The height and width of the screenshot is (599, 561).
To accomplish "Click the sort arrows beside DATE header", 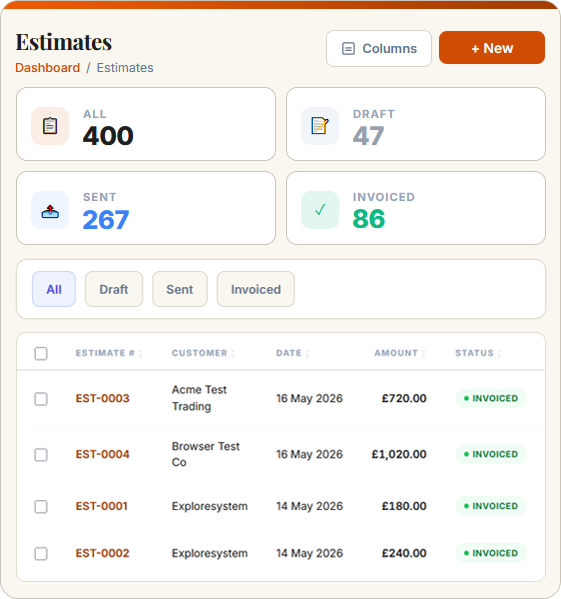I will [x=307, y=353].
